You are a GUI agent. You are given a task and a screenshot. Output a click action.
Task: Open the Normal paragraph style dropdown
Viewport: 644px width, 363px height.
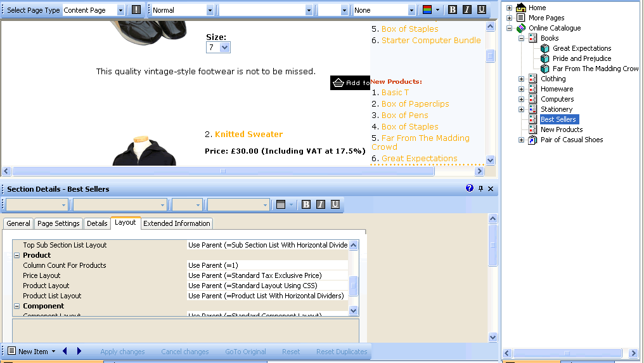click(x=210, y=10)
